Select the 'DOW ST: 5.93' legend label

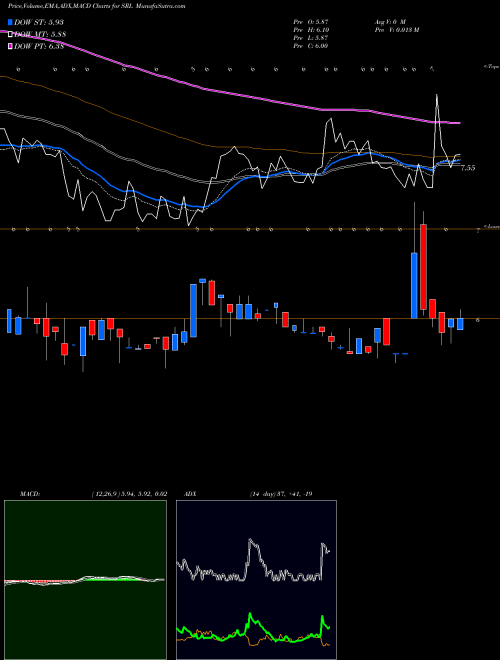(39, 22)
